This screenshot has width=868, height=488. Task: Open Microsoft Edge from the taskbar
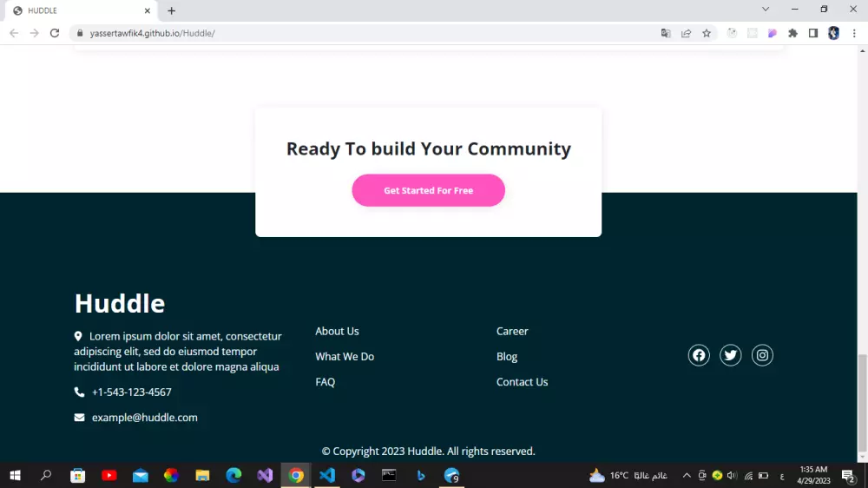233,475
